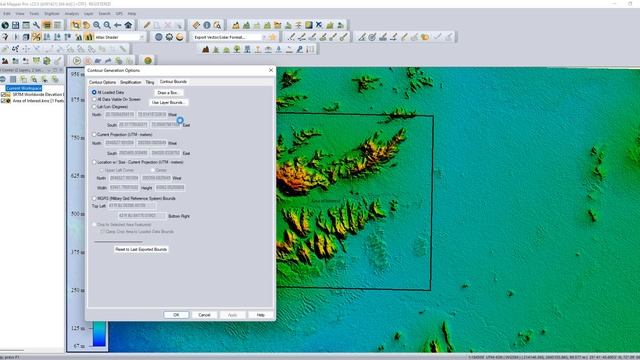Screen dimensions: 640x360
Task: Click the blue elevation legend color bar
Action: pyautogui.click(x=99, y=334)
